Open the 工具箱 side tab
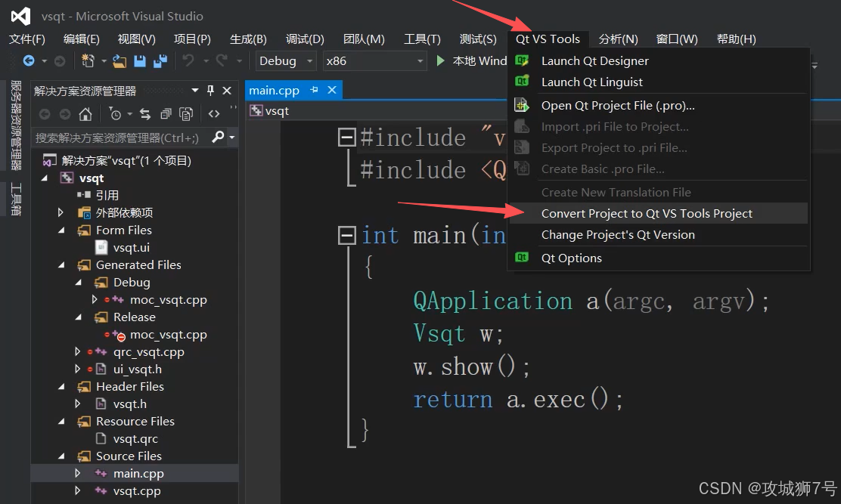This screenshot has width=841, height=504. point(16,199)
